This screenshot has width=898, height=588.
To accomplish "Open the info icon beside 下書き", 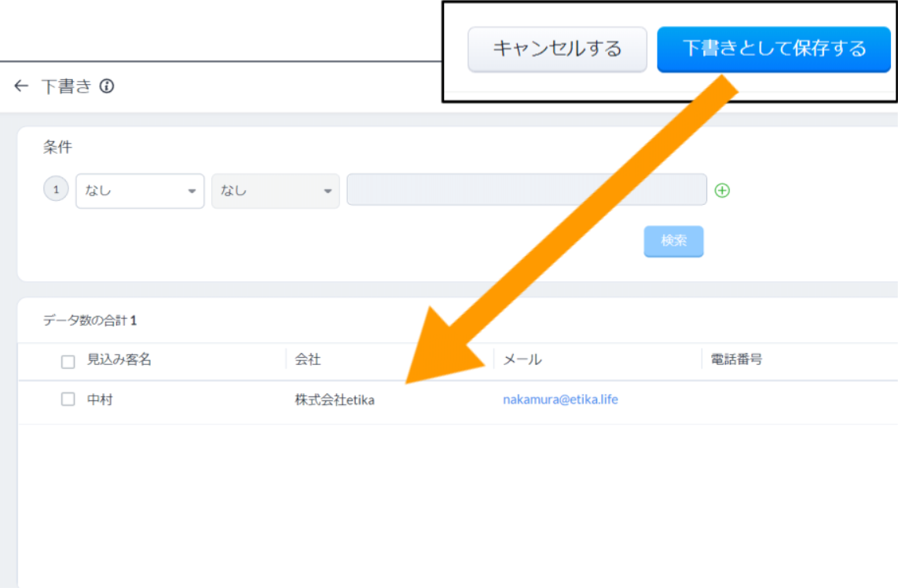I will [107, 86].
